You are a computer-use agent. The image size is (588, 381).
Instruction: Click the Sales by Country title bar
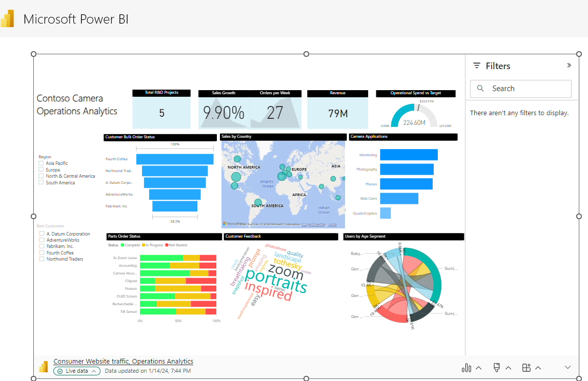[x=283, y=137]
